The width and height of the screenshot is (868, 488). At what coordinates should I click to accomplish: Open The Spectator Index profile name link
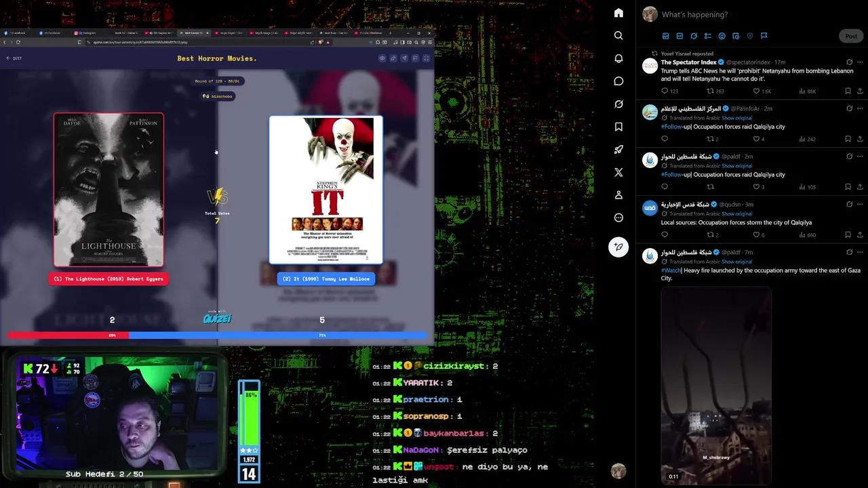click(x=688, y=62)
